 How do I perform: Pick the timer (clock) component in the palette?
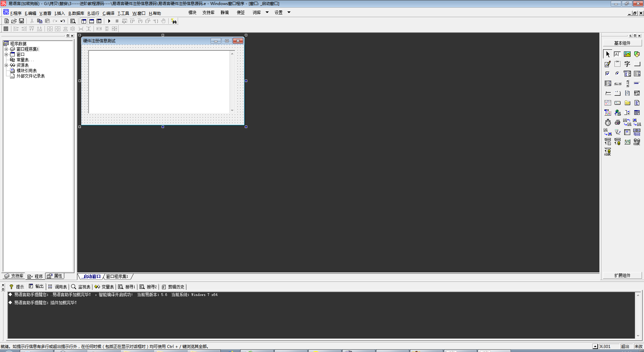click(x=608, y=123)
